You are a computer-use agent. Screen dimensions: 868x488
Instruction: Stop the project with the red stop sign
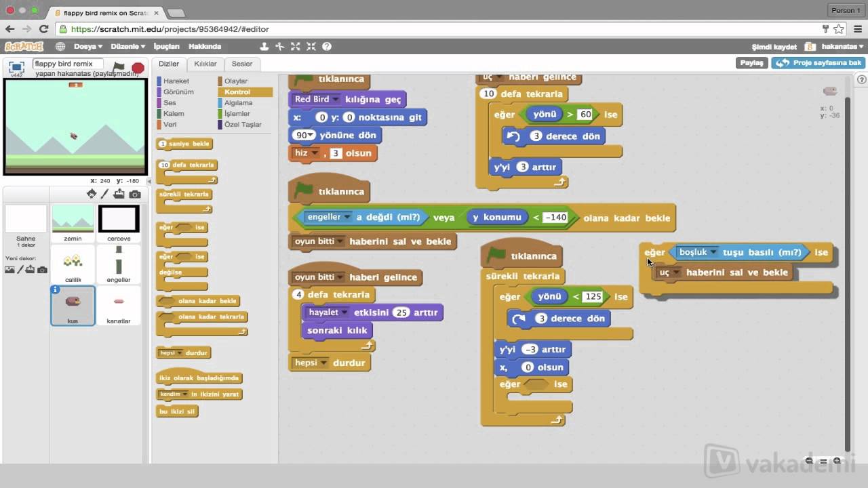click(x=138, y=68)
